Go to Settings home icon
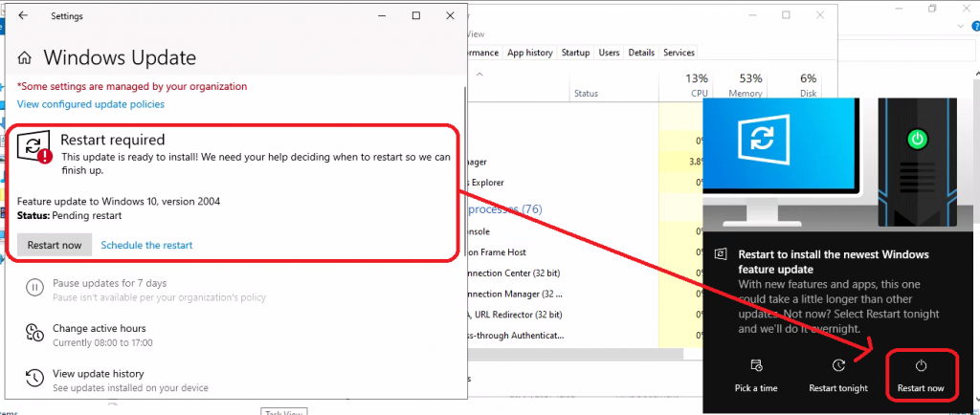 (24, 58)
